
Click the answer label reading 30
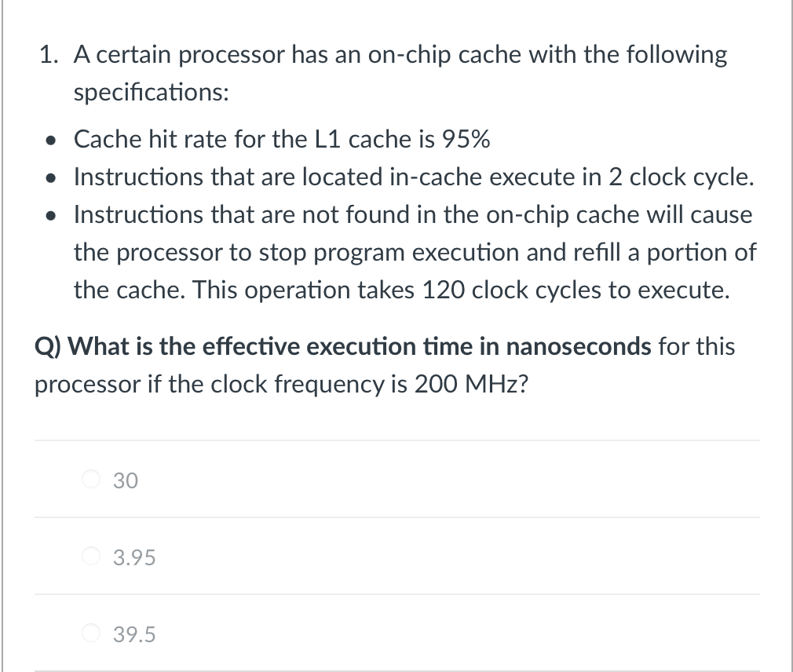125,480
